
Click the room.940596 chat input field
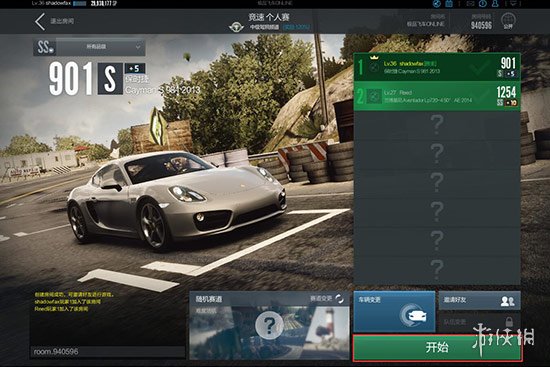pos(107,352)
